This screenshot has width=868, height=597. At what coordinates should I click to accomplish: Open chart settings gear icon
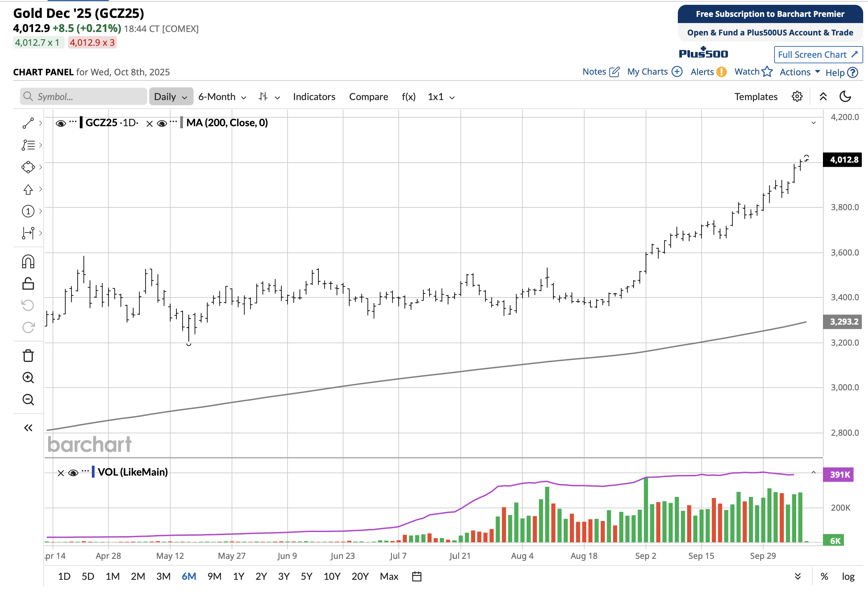796,97
